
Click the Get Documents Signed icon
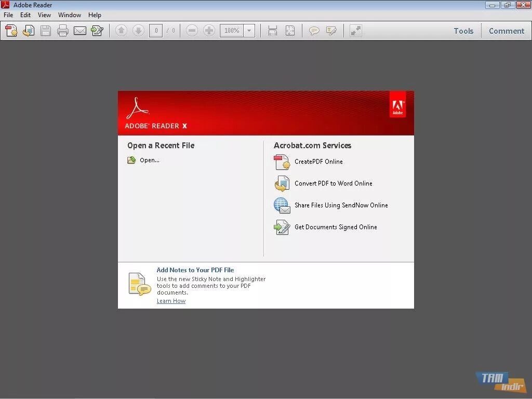[x=282, y=228]
